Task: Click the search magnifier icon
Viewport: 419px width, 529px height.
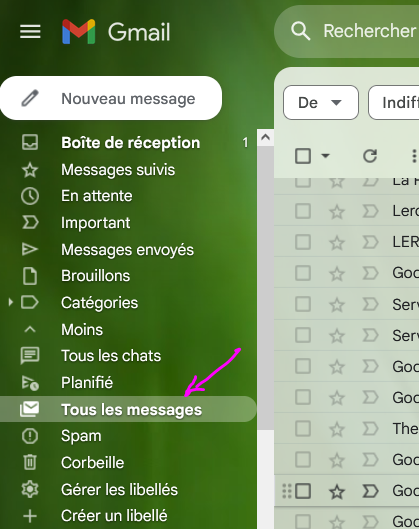Action: point(300,31)
